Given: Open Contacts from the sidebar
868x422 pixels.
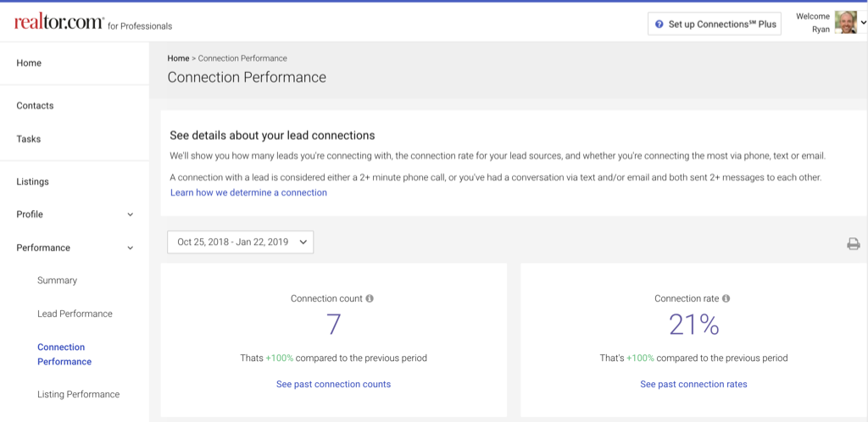Looking at the screenshot, I should [x=35, y=106].
